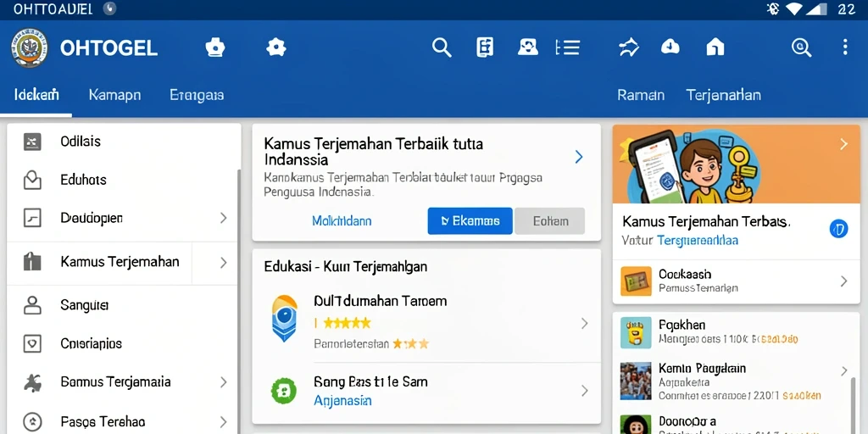The width and height of the screenshot is (868, 434).
Task: Click the Dull Tdumahan Tarnem app icon
Action: point(285,318)
